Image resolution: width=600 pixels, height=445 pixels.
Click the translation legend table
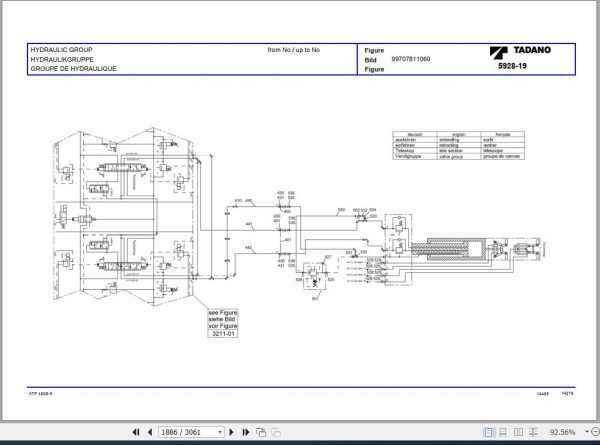[458, 145]
